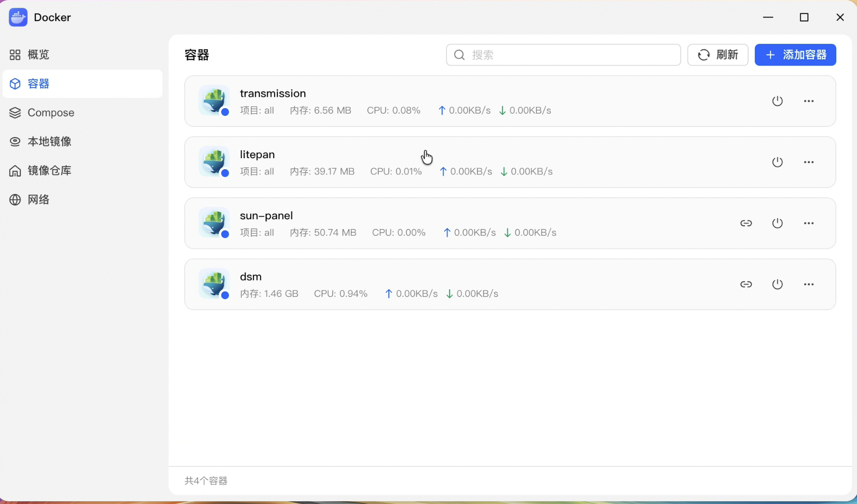Click dsm's power icon
The width and height of the screenshot is (857, 504).
pos(777,284)
